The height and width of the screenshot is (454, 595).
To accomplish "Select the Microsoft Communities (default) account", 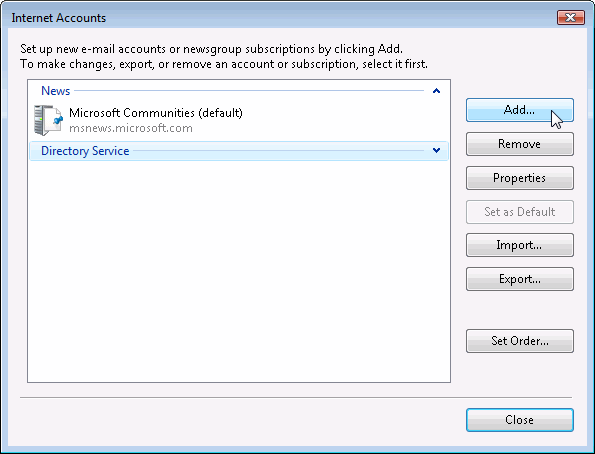I will (x=239, y=120).
